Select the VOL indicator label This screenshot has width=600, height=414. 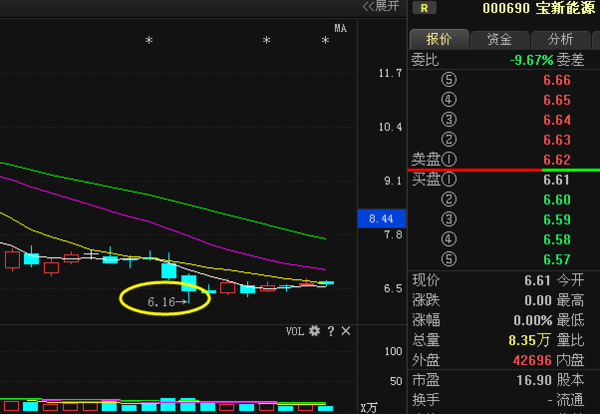click(x=294, y=331)
